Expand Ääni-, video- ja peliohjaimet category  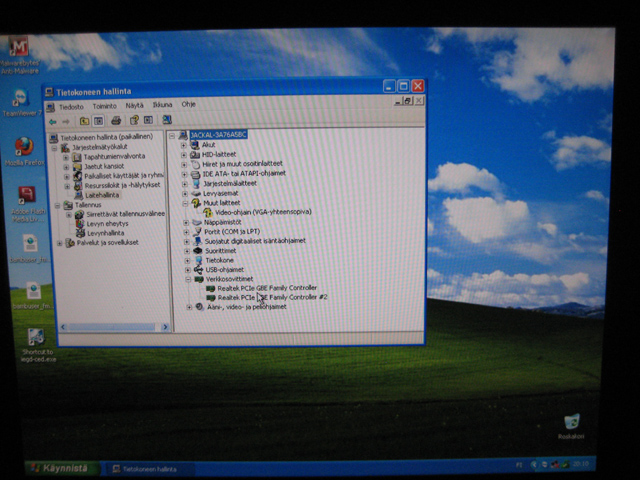tap(189, 307)
